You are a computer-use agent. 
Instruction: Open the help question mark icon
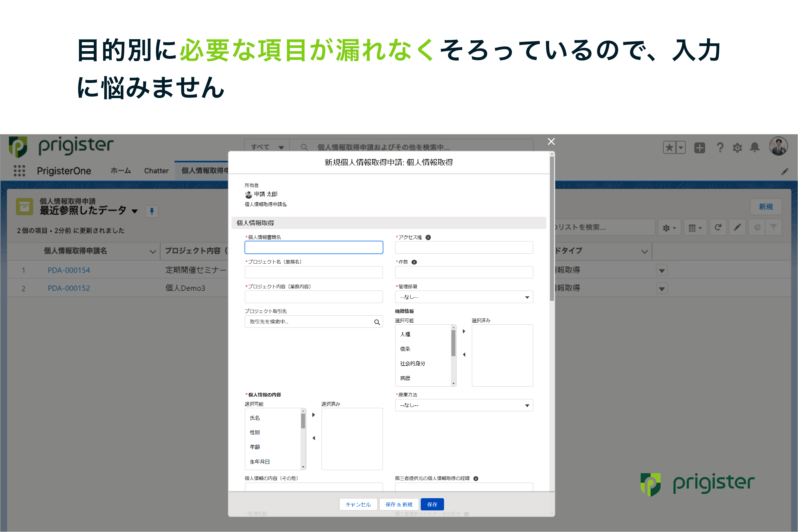tap(720, 148)
